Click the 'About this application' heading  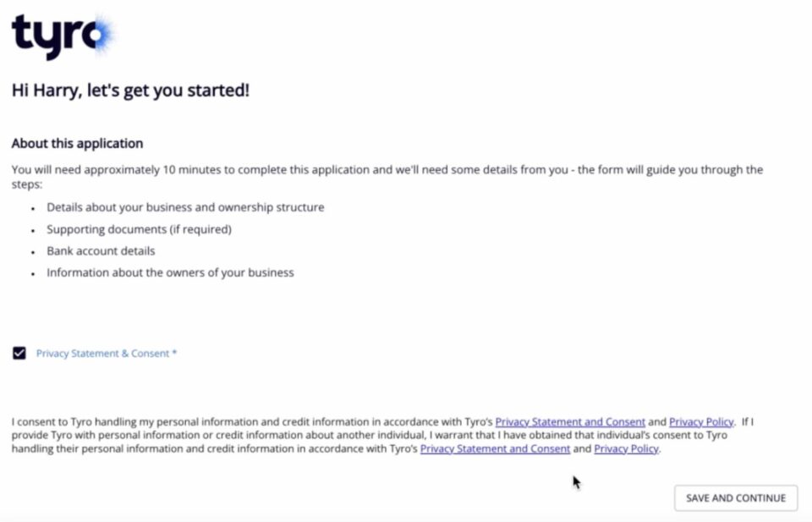click(x=78, y=143)
